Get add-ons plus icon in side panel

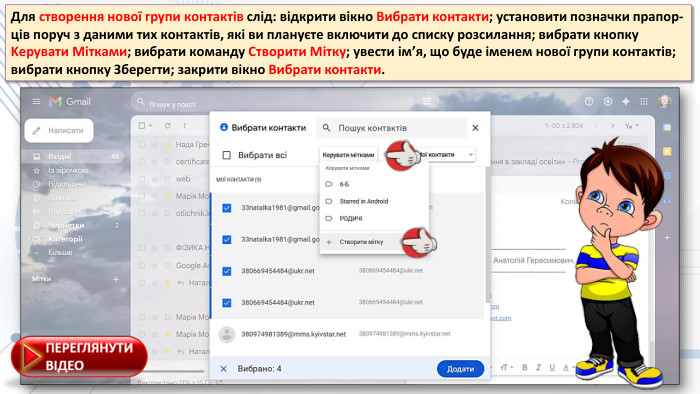tap(667, 237)
